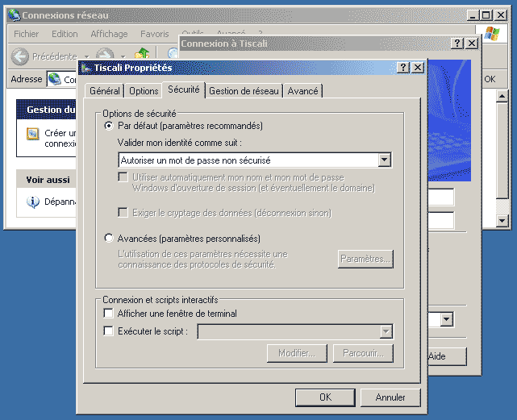Viewport: 517px width, 420px height.
Task: Click help question mark in Tiscali Propriétés
Action: point(403,68)
